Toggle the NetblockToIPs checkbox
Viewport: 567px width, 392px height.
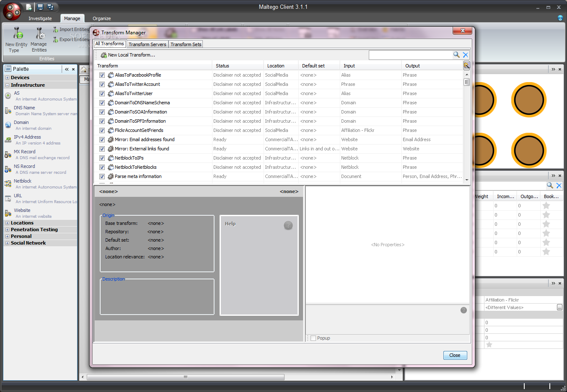(x=102, y=158)
